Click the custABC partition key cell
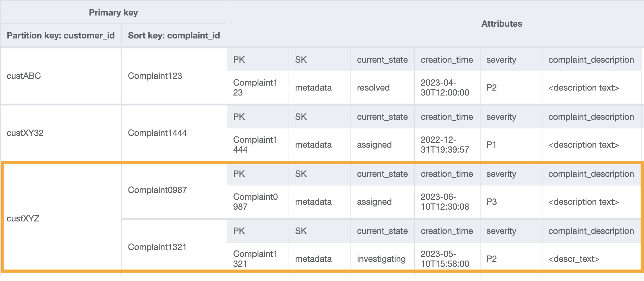The height and width of the screenshot is (281, 644). tap(24, 76)
